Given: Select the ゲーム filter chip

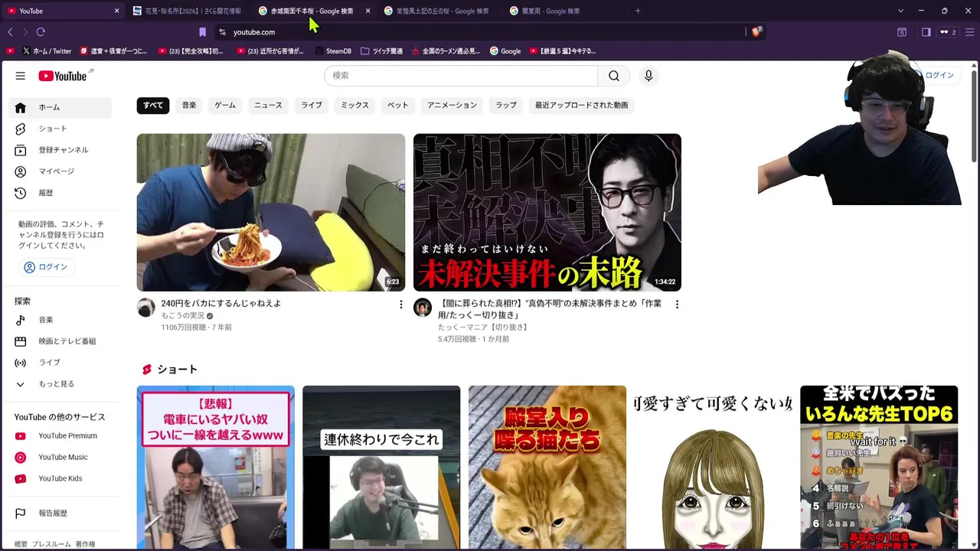Looking at the screenshot, I should click(225, 105).
